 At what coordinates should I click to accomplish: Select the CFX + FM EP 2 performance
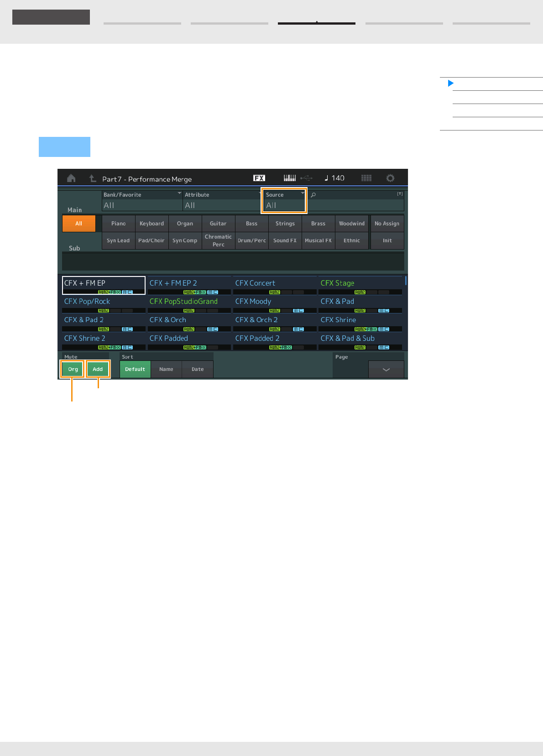tap(189, 286)
